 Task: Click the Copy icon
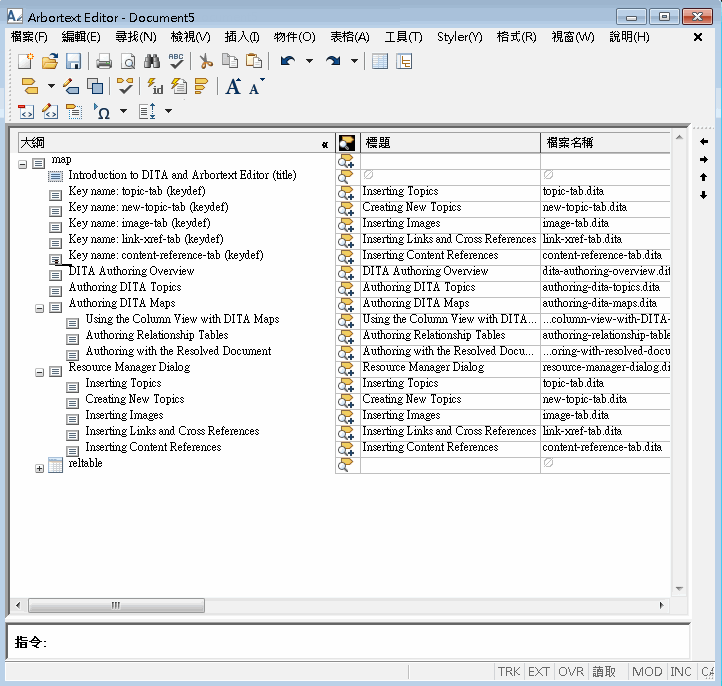point(230,61)
